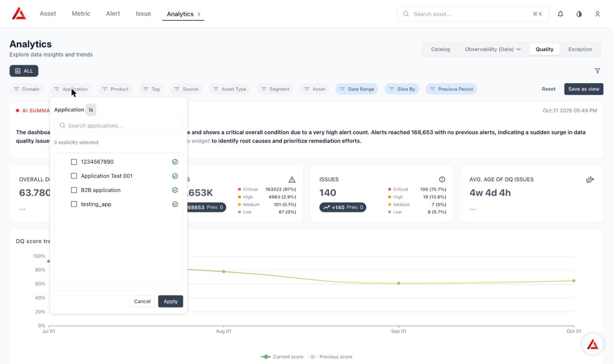Click the filter funnel icon
The image size is (613, 364).
[x=597, y=71]
